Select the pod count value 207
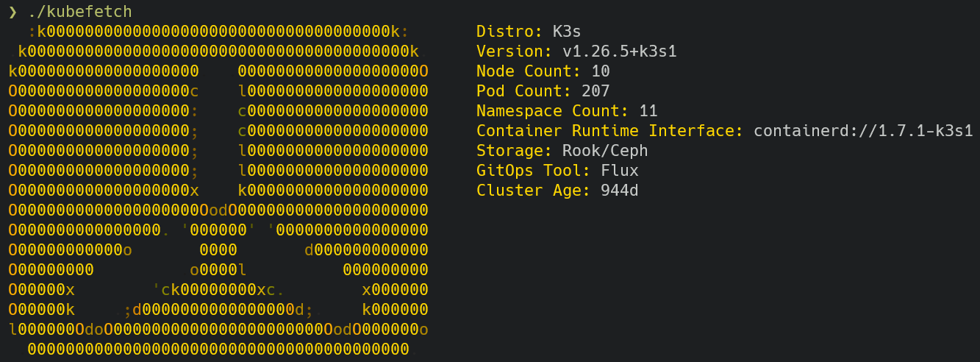Viewport: 980px width, 362px height. click(595, 91)
